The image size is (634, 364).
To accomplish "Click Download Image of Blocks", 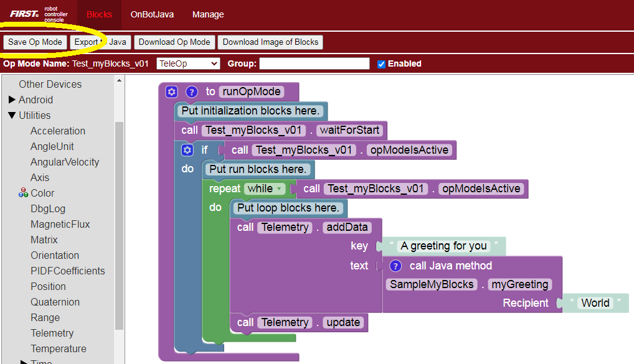I will (270, 42).
